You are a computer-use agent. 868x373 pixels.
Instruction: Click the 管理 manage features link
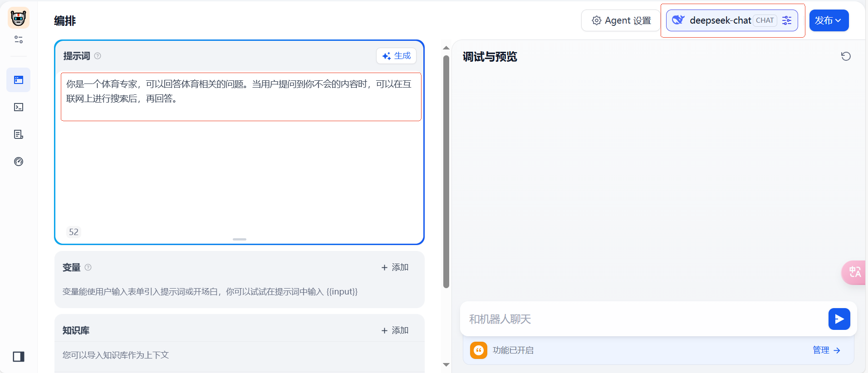[x=826, y=350]
